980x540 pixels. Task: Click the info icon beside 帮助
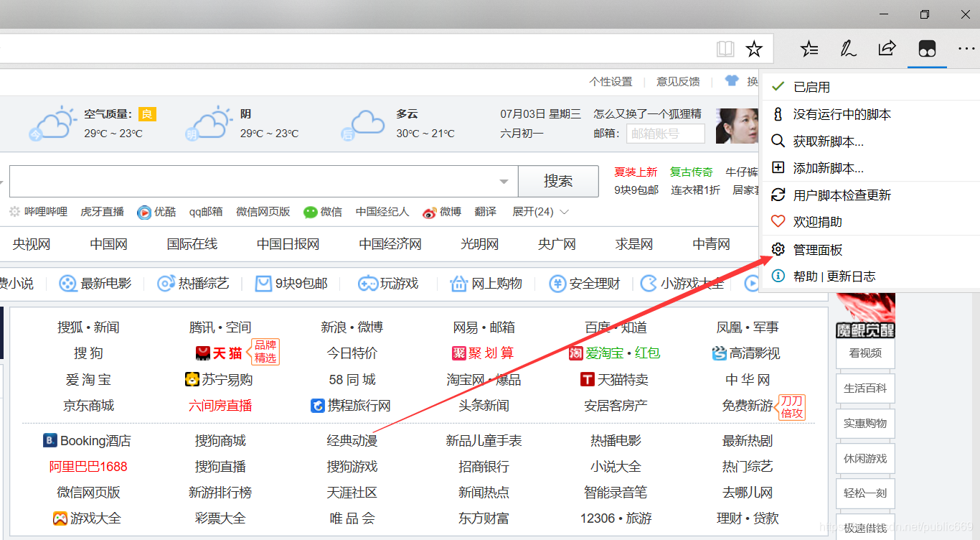(x=778, y=276)
